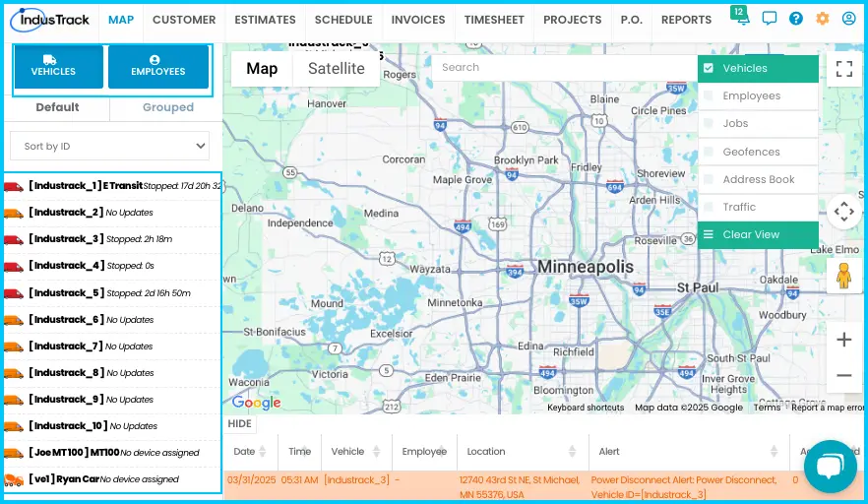Screen dimensions: 868x504
Task: Zoom out on the map
Action: coord(843,375)
